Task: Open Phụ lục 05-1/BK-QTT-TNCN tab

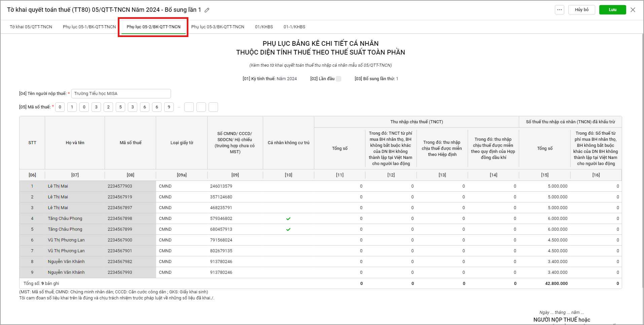Action: pos(89,27)
